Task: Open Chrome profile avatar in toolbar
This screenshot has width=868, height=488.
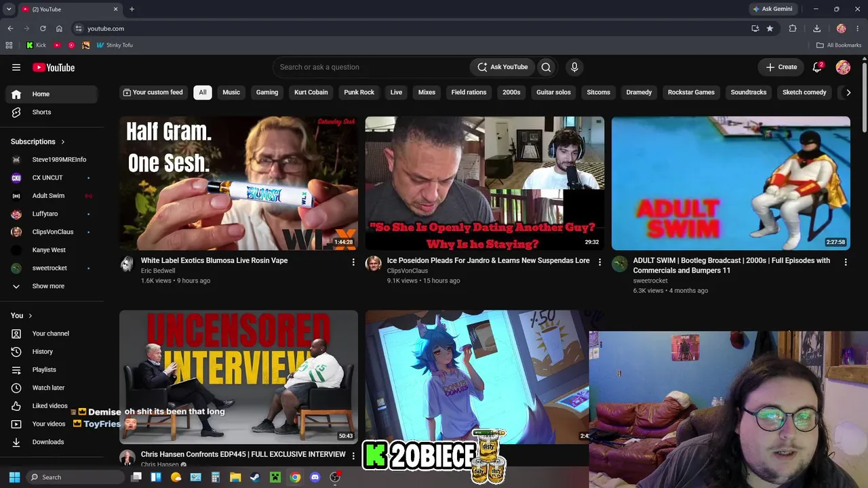Action: 841,28
